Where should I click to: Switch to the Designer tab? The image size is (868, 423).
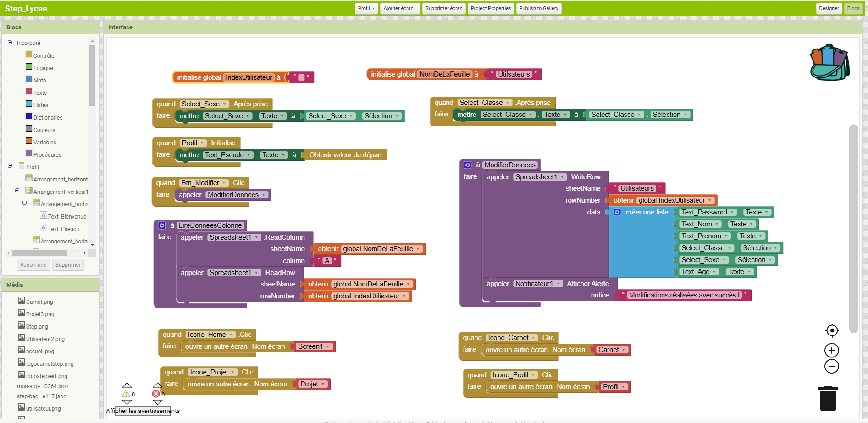pyautogui.click(x=829, y=8)
